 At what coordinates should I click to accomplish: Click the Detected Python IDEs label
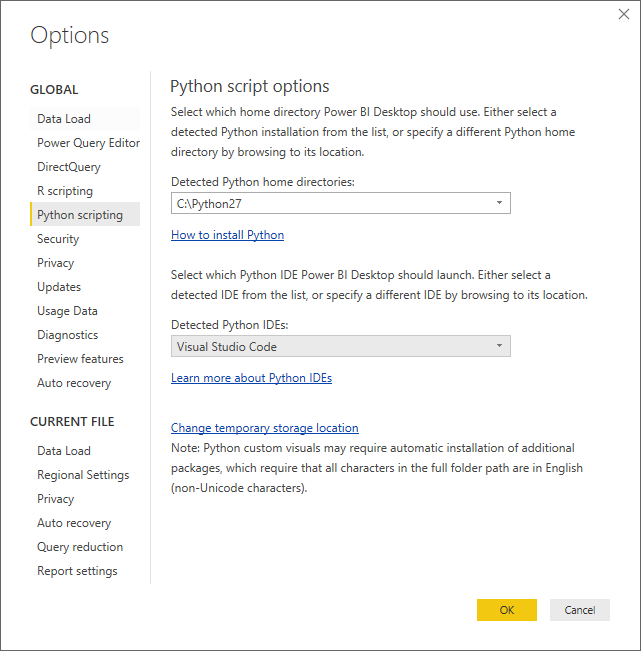pyautogui.click(x=230, y=325)
